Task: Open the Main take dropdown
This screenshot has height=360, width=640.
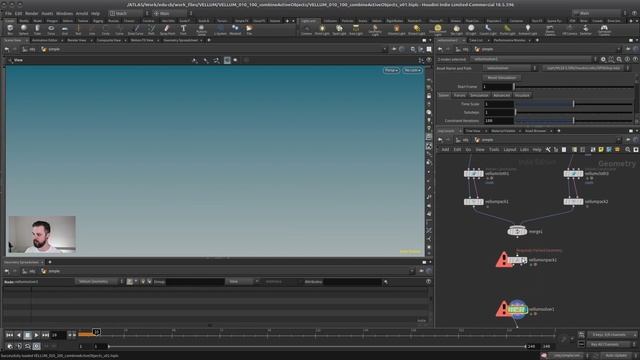Action: 172,13
